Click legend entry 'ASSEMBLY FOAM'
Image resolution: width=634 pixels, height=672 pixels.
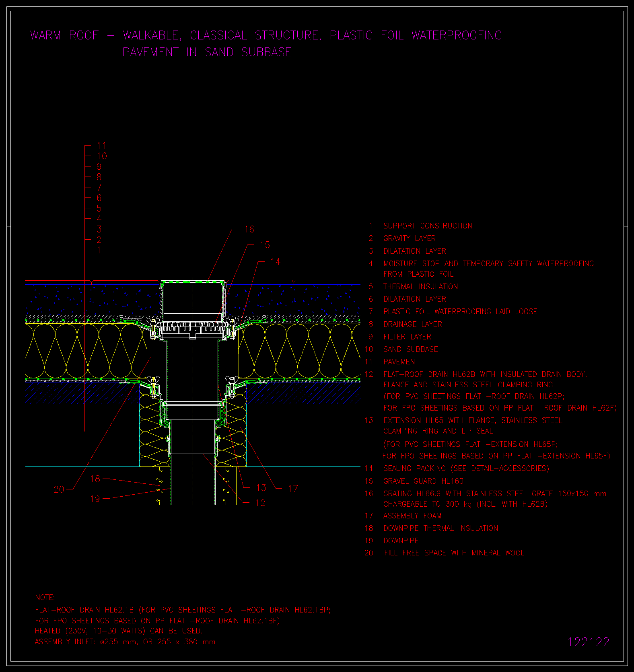point(412,516)
